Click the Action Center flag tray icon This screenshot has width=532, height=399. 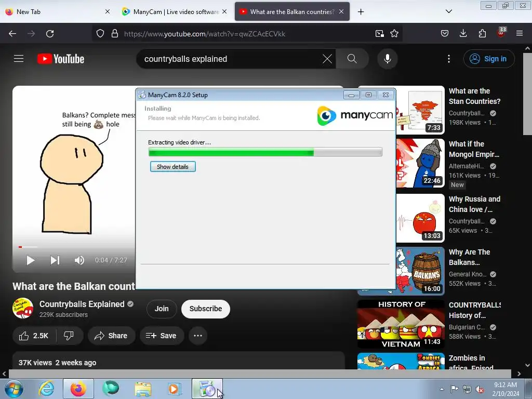(x=454, y=389)
